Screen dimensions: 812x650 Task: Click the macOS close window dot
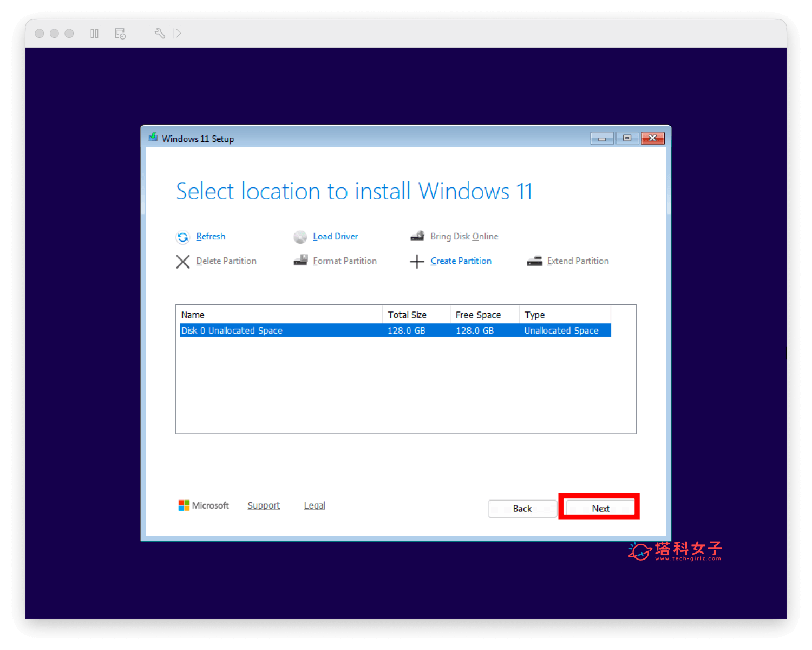pos(40,34)
